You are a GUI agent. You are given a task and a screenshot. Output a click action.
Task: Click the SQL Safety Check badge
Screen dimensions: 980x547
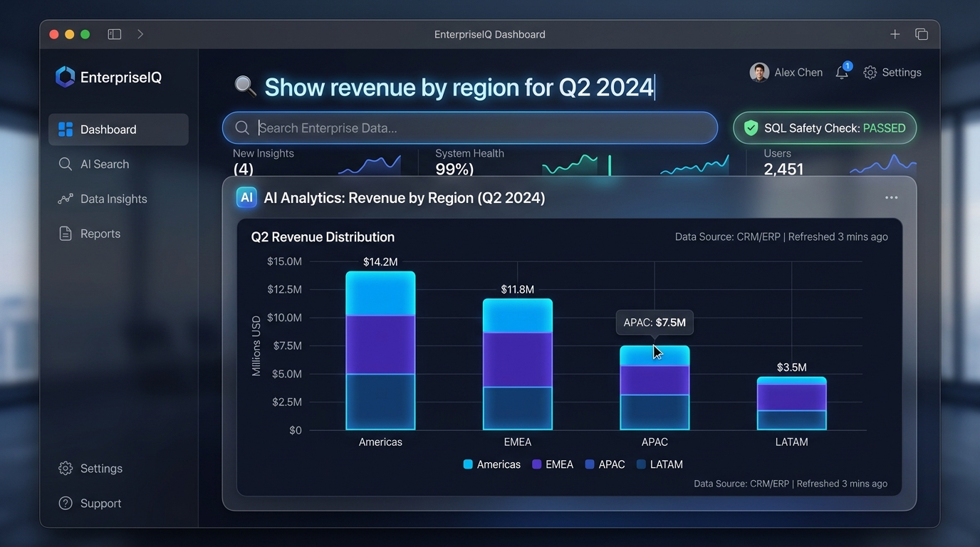(825, 128)
